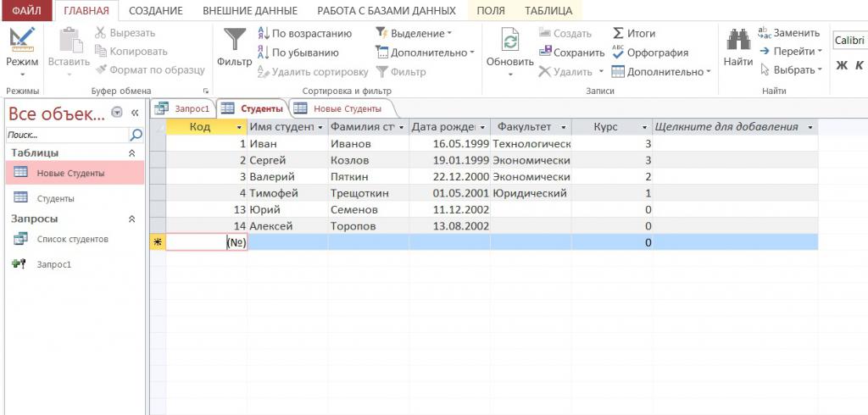Switch to the ПОЛЯ ribbon tab
Screen dimensions: 868x415
point(491,10)
